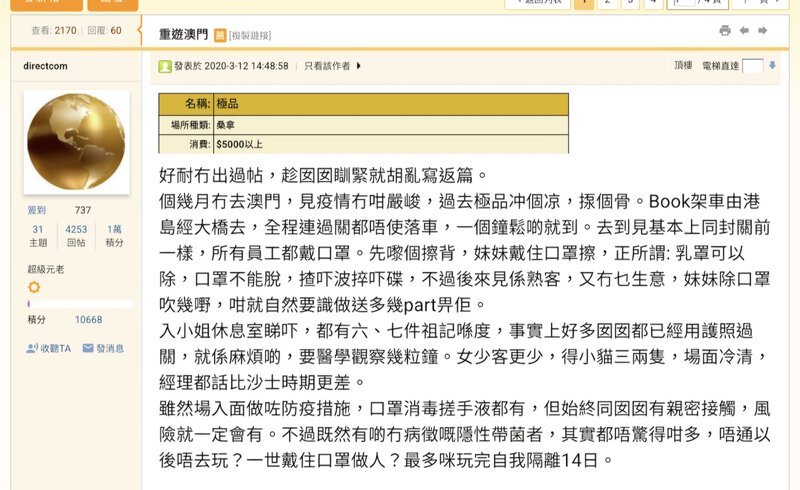The height and width of the screenshot is (490, 800).
Task: Click the $5000以上 spending cell
Action: pos(391,144)
